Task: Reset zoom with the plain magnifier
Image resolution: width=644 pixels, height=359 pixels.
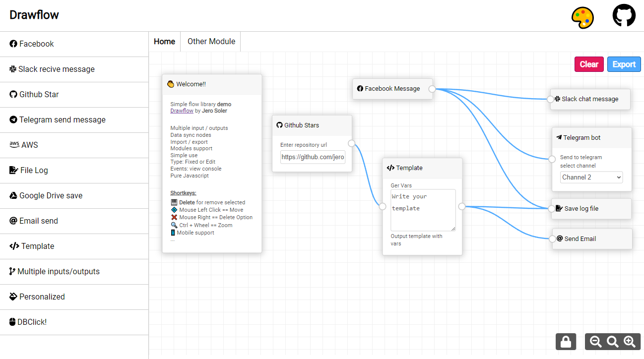Action: click(613, 342)
